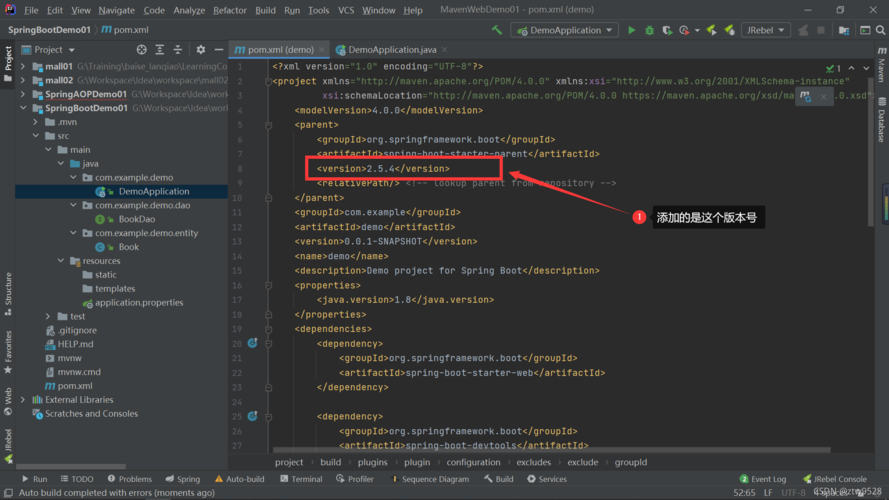Click the JRebel debug rocket icon
The image size is (889, 500).
[730, 30]
